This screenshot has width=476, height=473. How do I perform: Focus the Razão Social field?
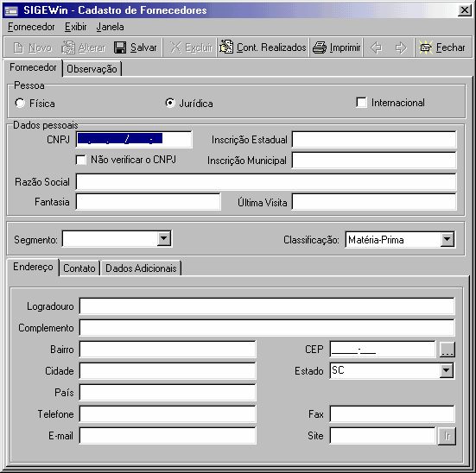click(265, 182)
